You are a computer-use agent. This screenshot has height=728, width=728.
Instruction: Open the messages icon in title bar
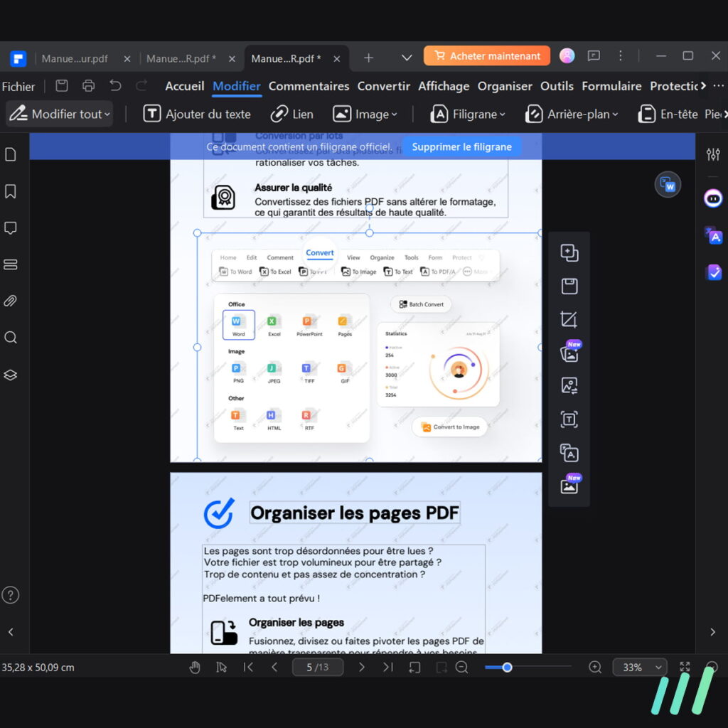(x=594, y=56)
